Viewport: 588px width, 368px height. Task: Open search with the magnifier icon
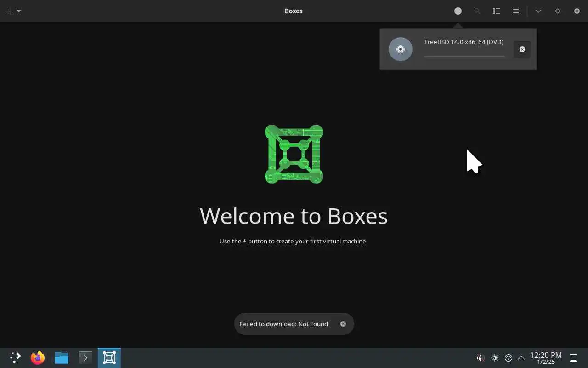[477, 11]
